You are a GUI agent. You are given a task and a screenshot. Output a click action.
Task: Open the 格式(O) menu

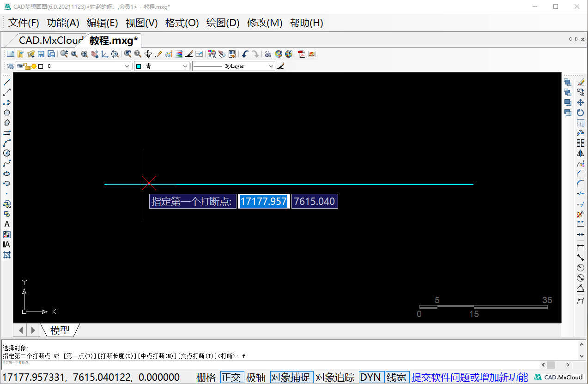(x=182, y=23)
